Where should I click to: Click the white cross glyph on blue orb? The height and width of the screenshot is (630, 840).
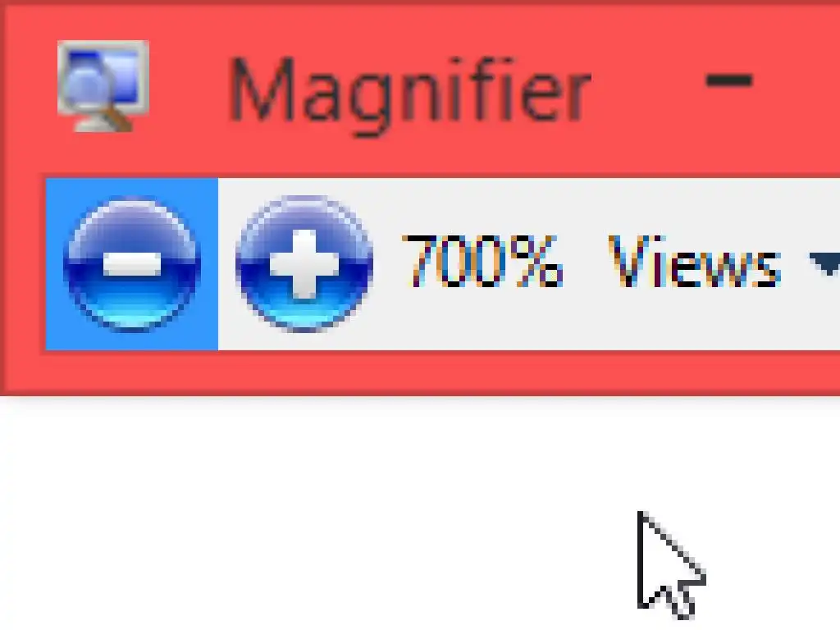click(x=304, y=263)
